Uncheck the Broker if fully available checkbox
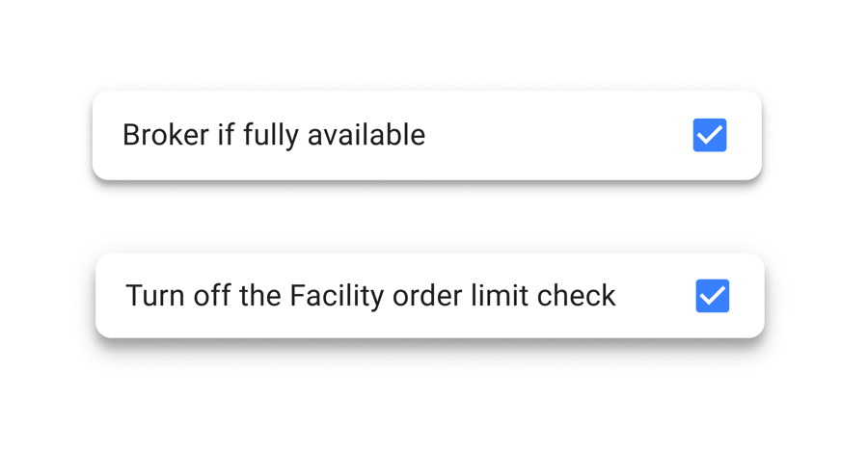This screenshot has width=868, height=453. coord(710,135)
